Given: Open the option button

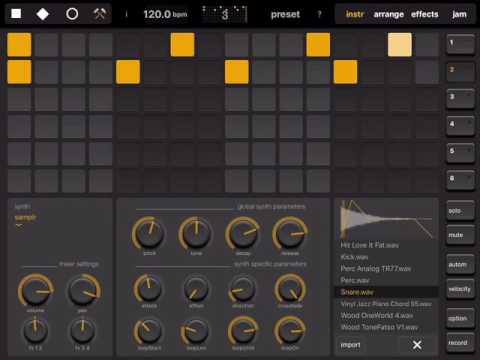Looking at the screenshot, I should (x=460, y=318).
